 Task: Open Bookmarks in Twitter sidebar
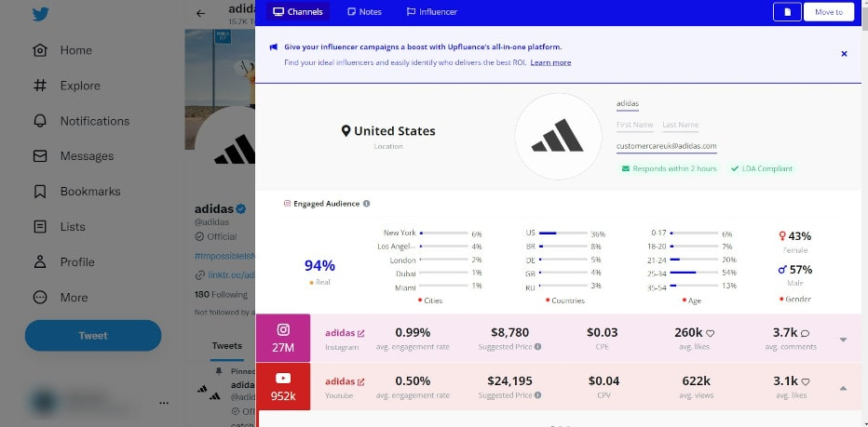pyautogui.click(x=76, y=192)
